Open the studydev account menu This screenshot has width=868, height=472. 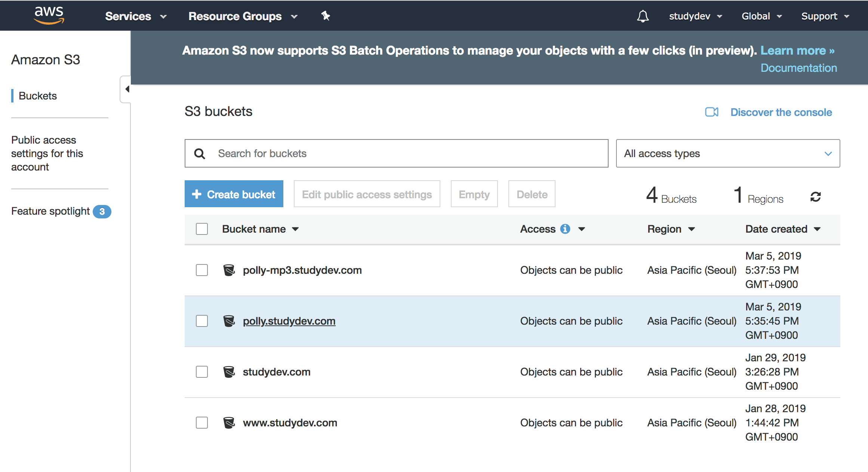click(695, 16)
